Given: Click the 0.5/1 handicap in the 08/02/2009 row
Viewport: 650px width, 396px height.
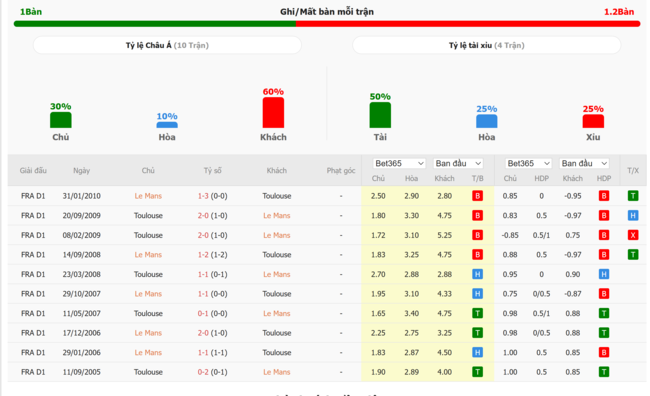Looking at the screenshot, I should (x=541, y=235).
